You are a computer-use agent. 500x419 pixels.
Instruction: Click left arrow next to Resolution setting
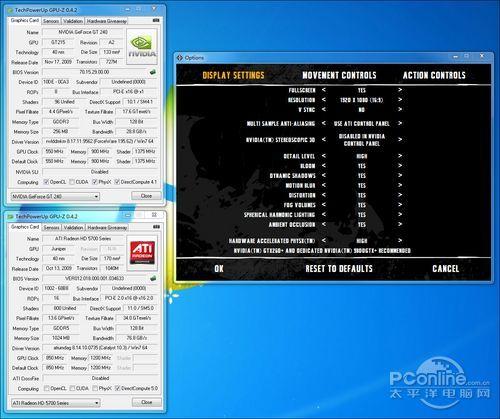tap(324, 100)
